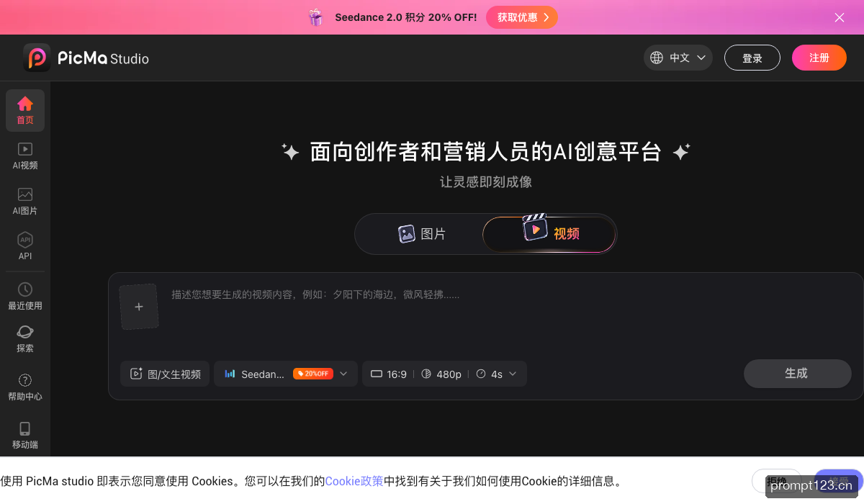
Task: Open AI视频 from the sidebar
Action: click(25, 156)
